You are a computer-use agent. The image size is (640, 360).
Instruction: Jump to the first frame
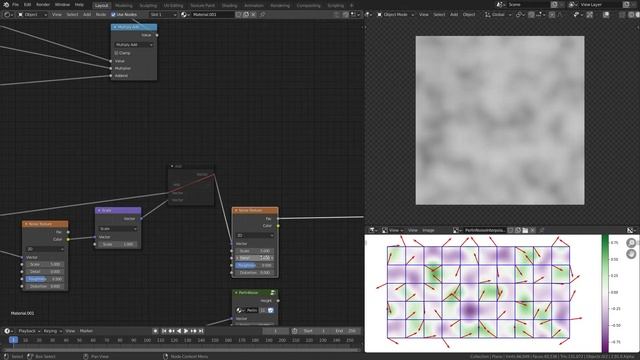point(164,331)
